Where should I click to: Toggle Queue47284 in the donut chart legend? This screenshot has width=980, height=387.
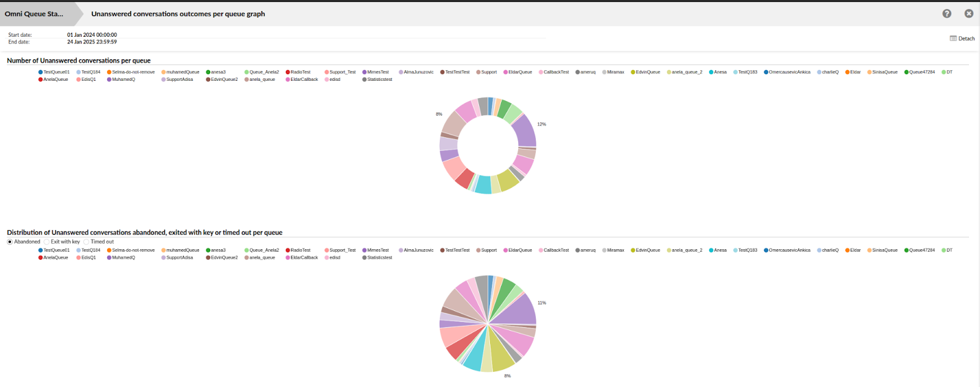(919, 72)
